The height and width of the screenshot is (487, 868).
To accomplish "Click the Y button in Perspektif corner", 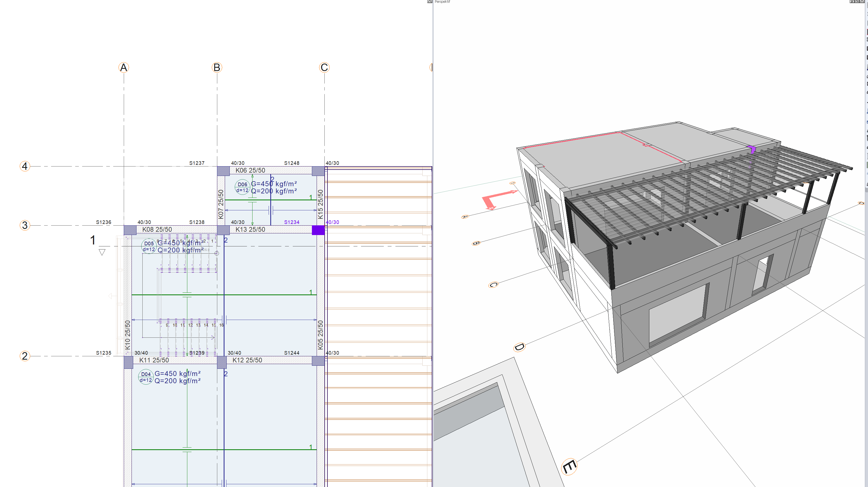I will click(x=852, y=1).
